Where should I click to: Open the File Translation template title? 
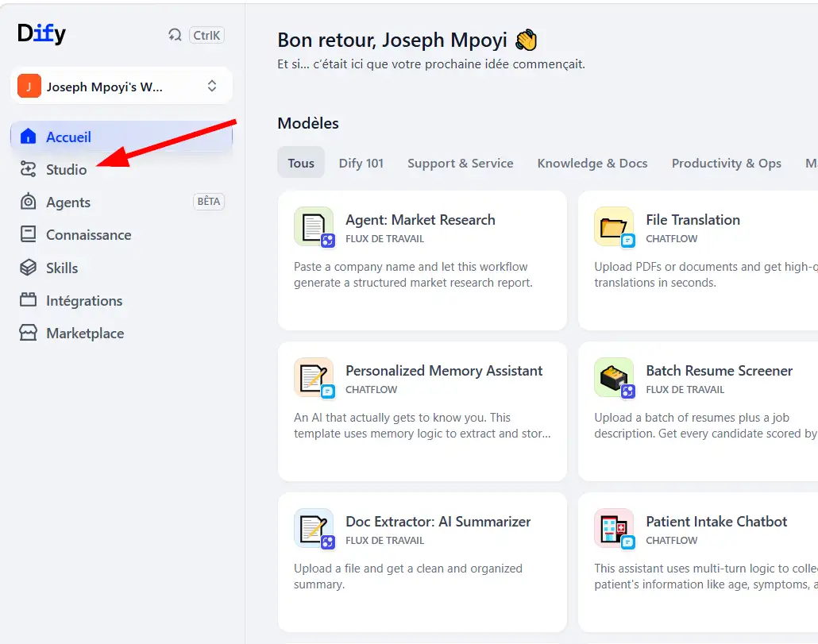693,219
